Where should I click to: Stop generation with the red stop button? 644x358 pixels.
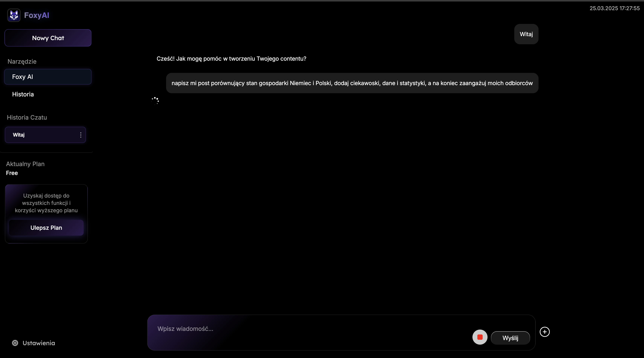click(x=480, y=337)
